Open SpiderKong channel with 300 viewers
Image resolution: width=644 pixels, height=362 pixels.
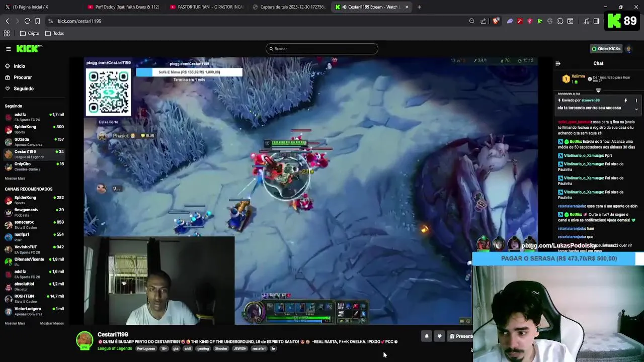(x=34, y=129)
